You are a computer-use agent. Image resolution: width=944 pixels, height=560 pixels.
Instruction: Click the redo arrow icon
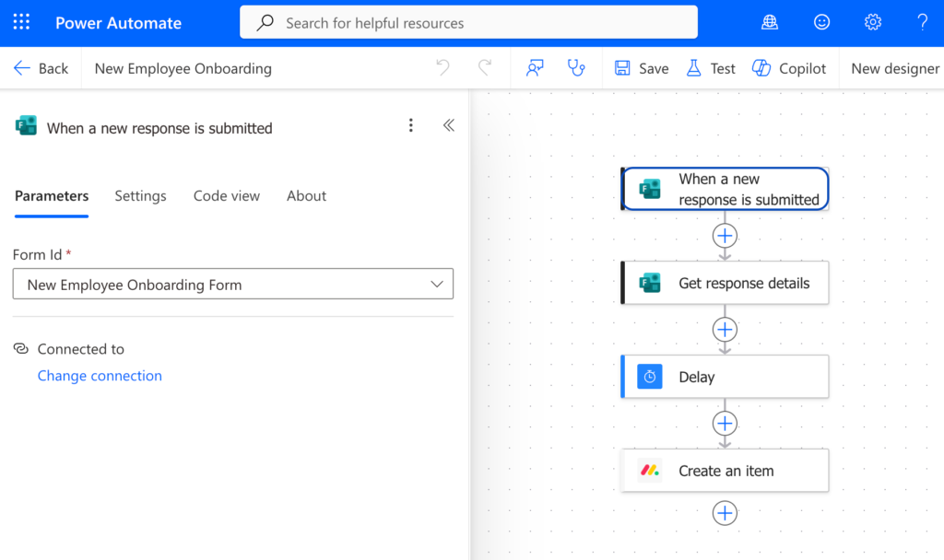coord(485,67)
